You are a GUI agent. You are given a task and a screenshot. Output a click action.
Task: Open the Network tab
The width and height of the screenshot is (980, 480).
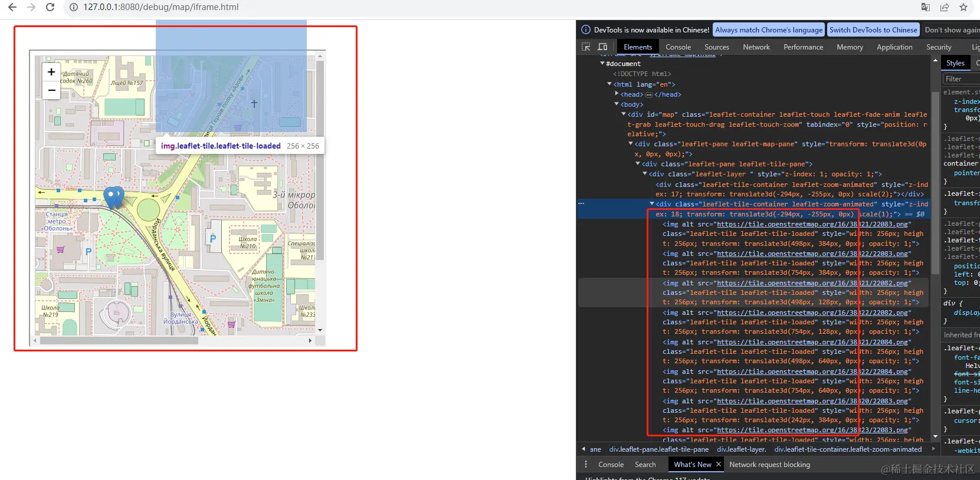756,47
